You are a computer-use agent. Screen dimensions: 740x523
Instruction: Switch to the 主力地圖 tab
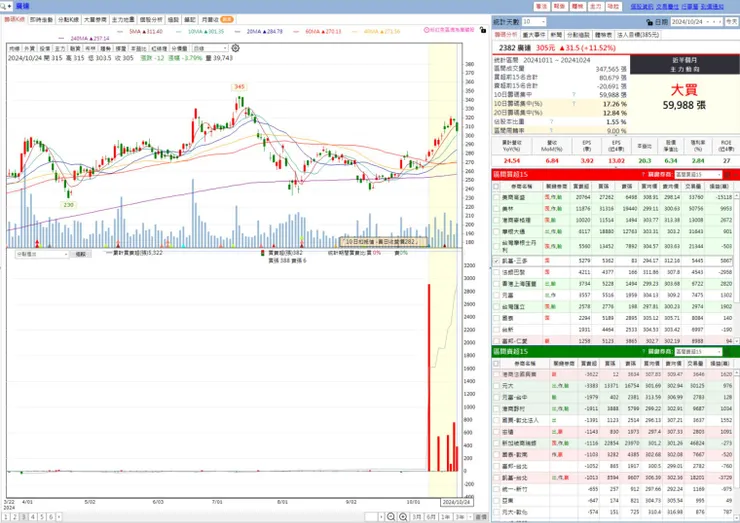pos(123,20)
